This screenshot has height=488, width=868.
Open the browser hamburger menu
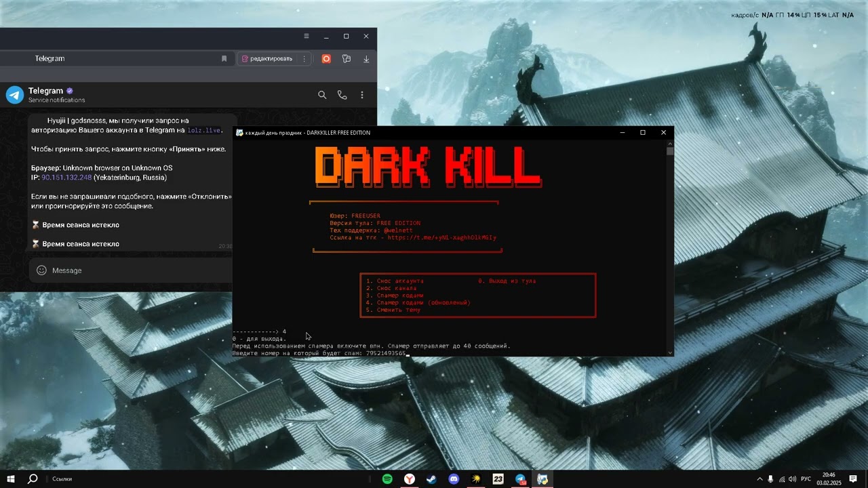pos(307,37)
